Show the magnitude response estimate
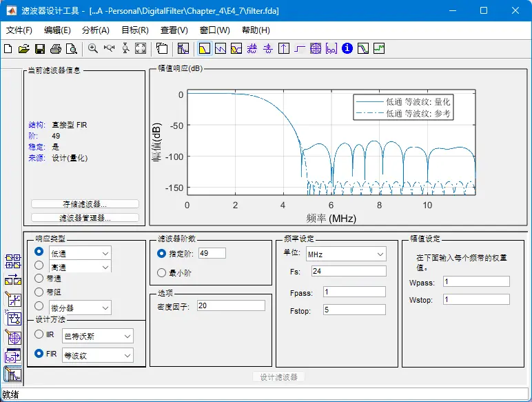Image resolution: width=532 pixels, height=402 pixels. click(x=363, y=48)
